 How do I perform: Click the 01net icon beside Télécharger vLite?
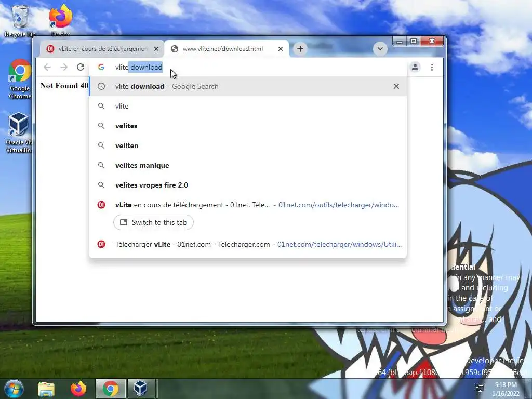pos(101,244)
